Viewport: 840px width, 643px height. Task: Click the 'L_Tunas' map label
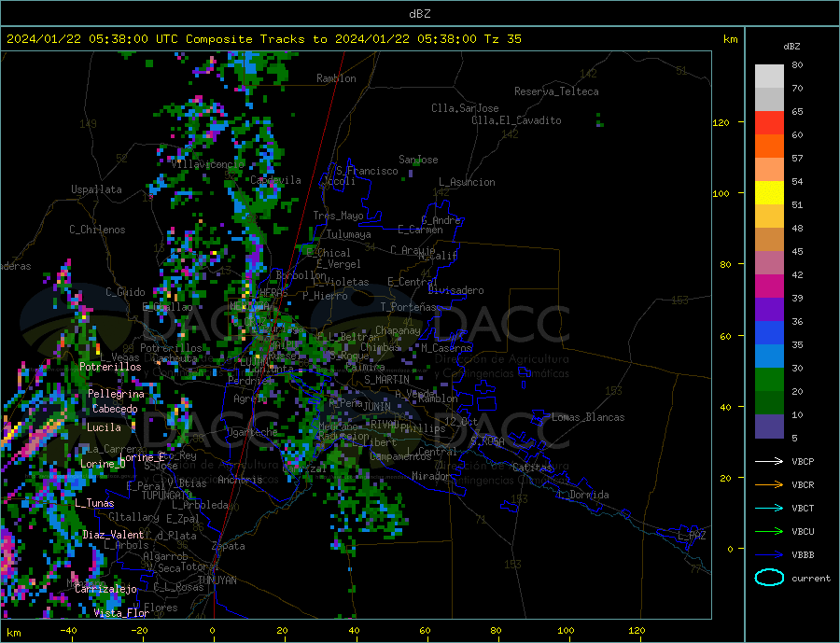(x=94, y=503)
